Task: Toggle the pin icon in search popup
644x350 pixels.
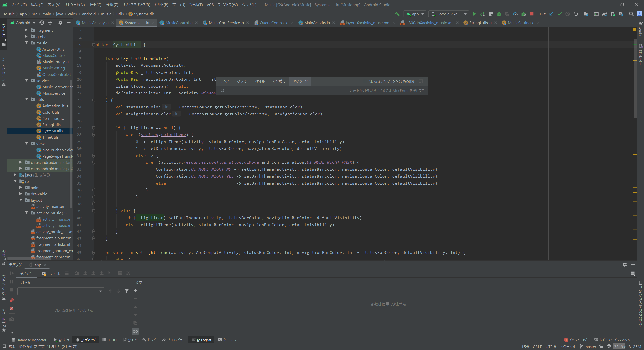Action: coord(421,81)
